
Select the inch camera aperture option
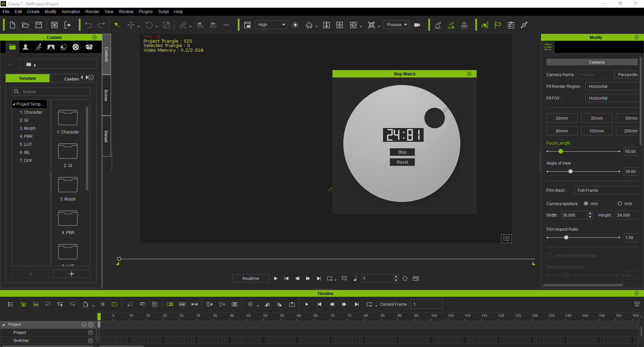tap(620, 204)
